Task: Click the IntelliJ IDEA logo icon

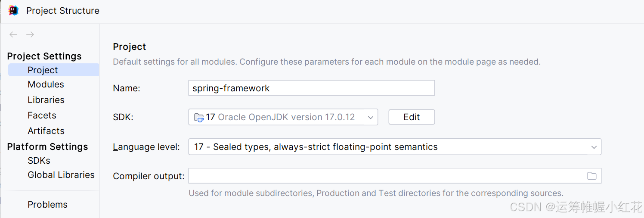Action: tap(13, 10)
